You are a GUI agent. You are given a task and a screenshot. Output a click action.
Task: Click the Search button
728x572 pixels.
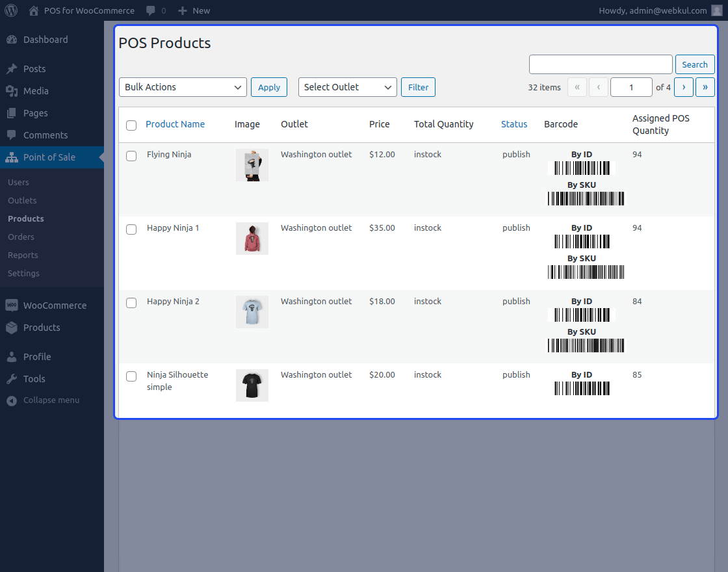click(x=695, y=64)
